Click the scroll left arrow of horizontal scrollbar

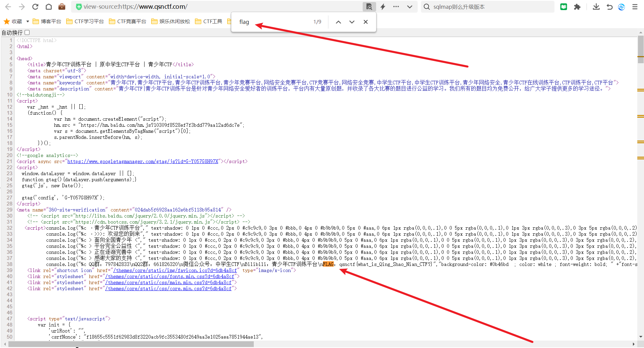pyautogui.click(x=5, y=344)
